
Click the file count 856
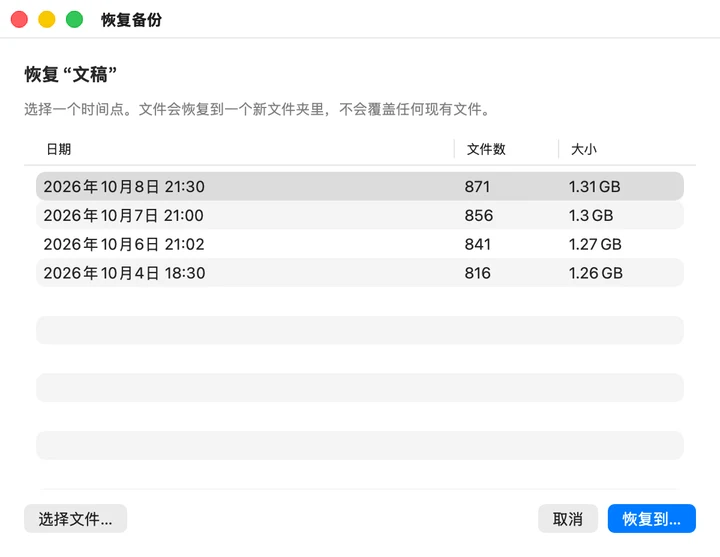478,215
